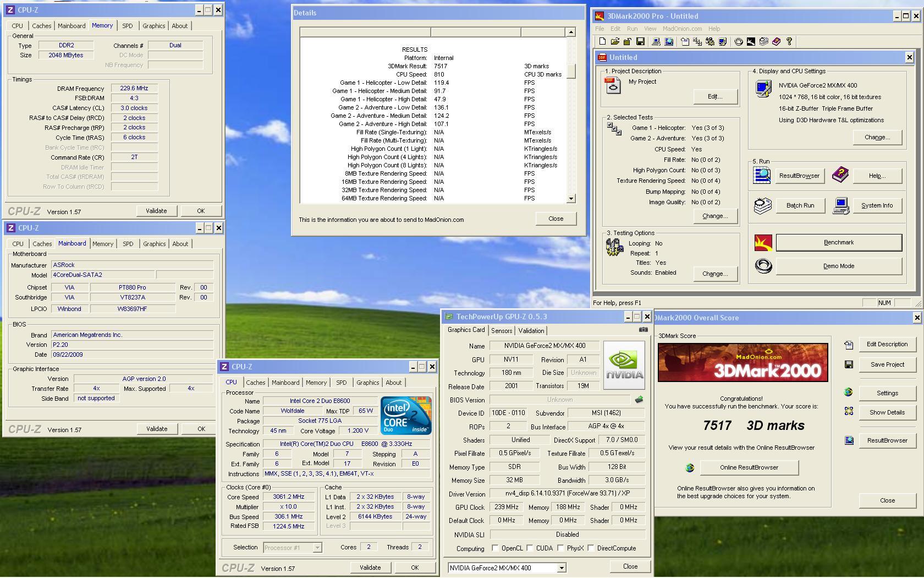Click the globe icon beside Settings button
Screen dimensions: 924x578
pyautogui.click(x=849, y=392)
